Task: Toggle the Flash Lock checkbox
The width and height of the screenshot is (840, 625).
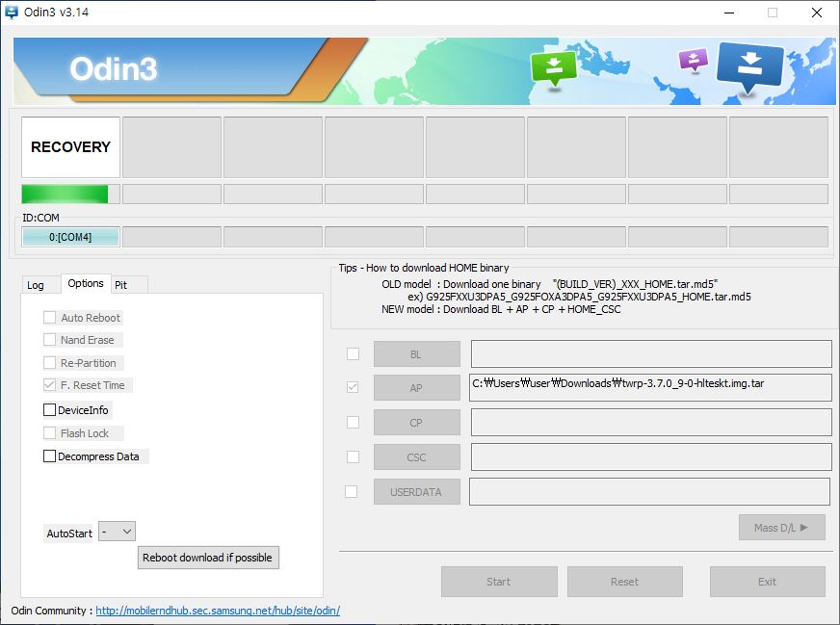Action: coord(49,432)
